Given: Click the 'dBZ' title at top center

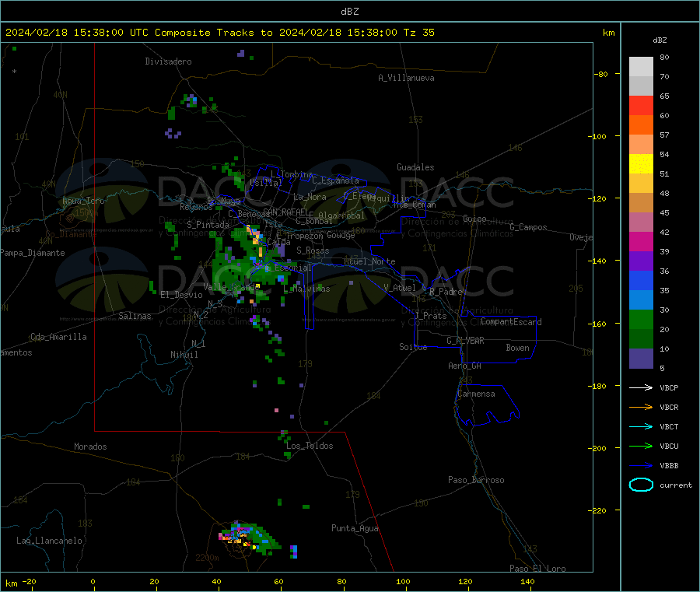Looking at the screenshot, I should (349, 12).
